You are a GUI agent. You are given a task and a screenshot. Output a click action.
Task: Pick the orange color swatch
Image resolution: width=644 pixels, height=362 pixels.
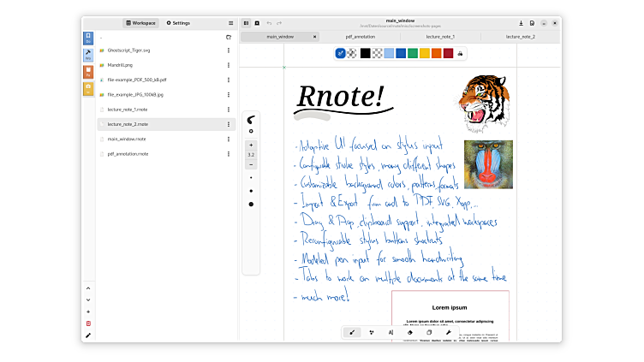(x=436, y=53)
